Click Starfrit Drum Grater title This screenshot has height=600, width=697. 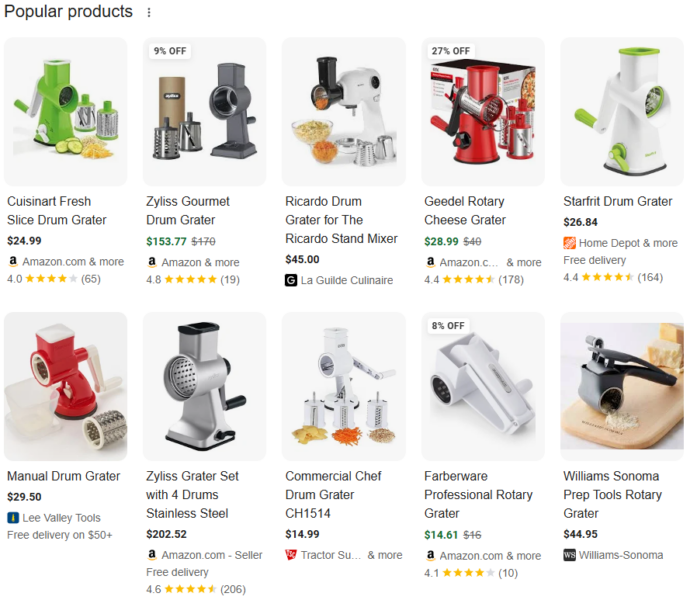617,201
